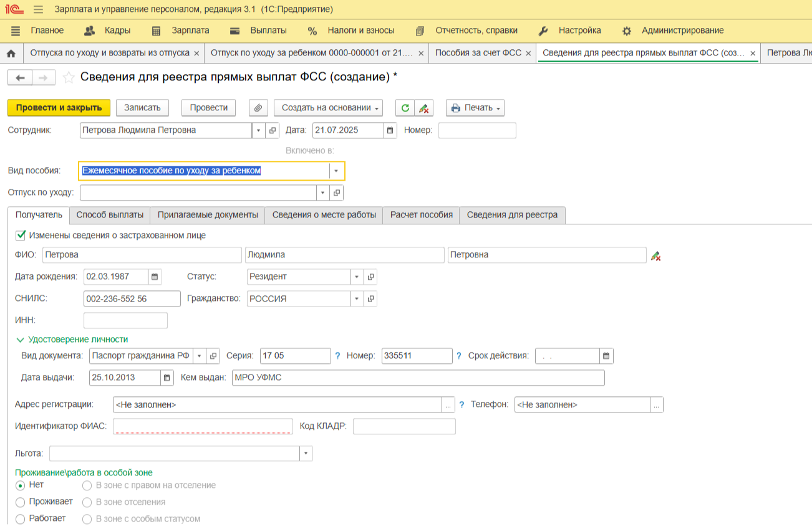Viewport: 812px width, 529px height.
Task: Open calendar for Дата рождения field
Action: [155, 277]
